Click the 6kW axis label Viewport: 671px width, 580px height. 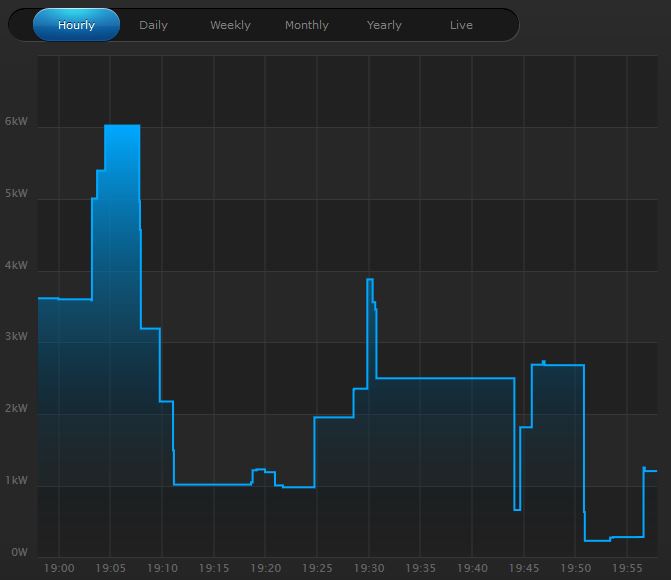click(16, 121)
